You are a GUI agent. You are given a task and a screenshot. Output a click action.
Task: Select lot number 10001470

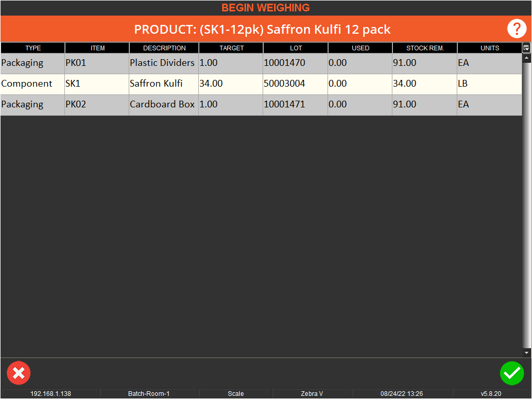click(x=295, y=63)
